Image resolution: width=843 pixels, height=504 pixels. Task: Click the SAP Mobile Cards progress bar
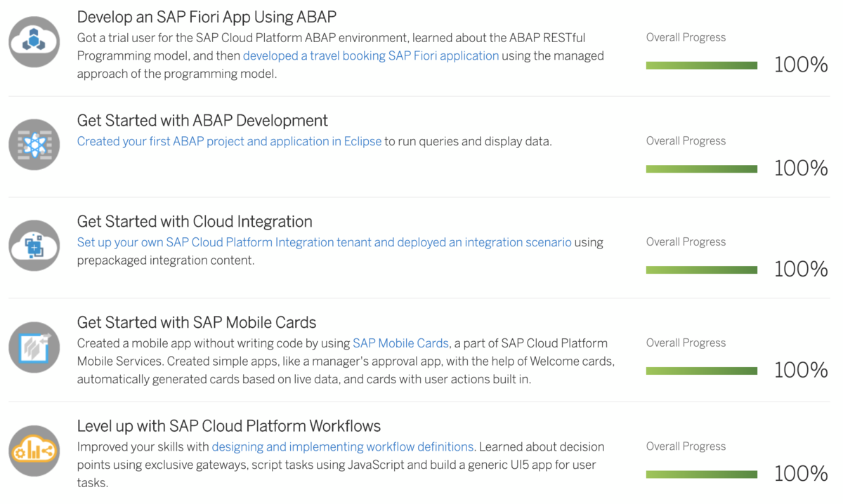[702, 371]
